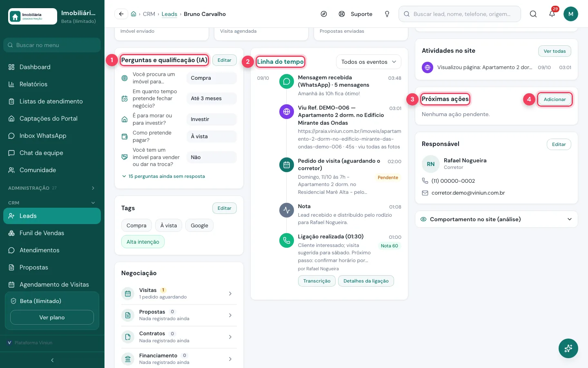
Task: Click the Buscar no menu field
Action: 52,45
